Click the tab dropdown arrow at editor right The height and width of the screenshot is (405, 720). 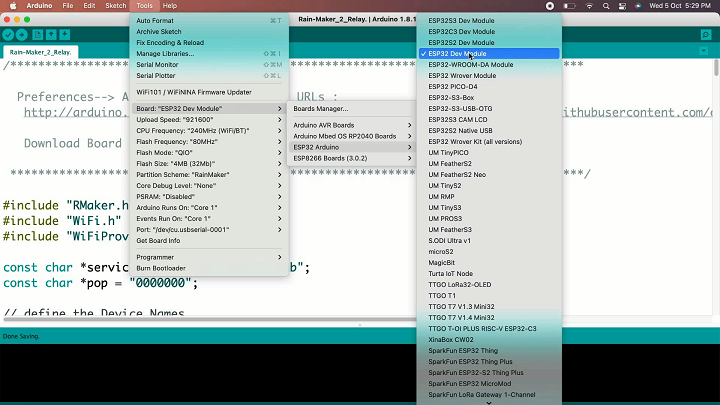point(703,51)
